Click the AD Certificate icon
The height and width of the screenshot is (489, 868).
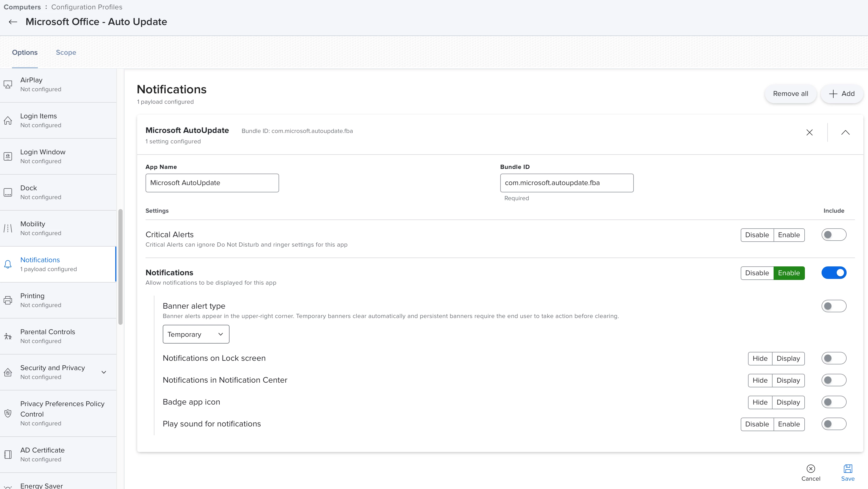(8, 455)
